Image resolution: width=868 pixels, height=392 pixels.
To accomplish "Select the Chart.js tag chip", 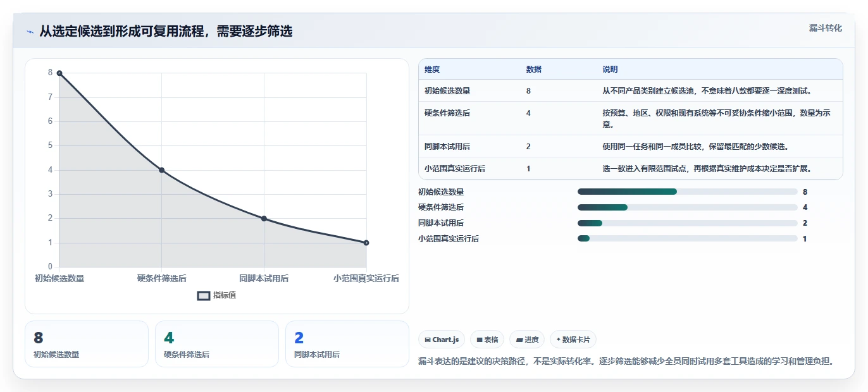I will pyautogui.click(x=442, y=340).
